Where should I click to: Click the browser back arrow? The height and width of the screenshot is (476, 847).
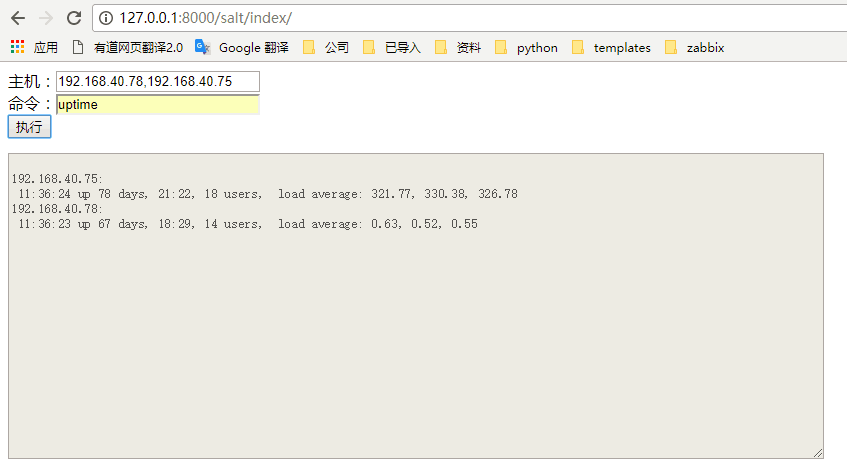click(18, 18)
